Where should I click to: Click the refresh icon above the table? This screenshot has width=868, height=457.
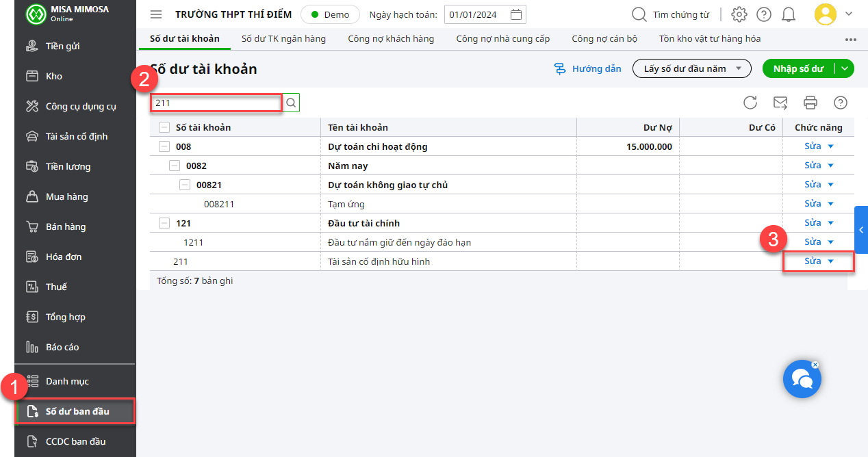pos(750,103)
